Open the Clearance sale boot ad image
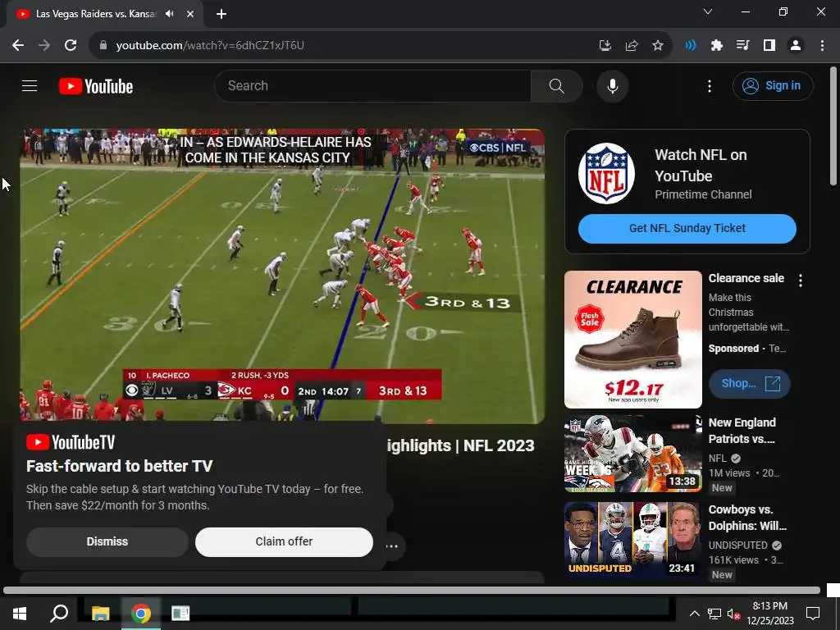840x630 pixels. point(632,340)
